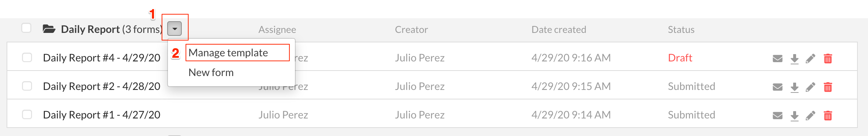The image size is (868, 136).
Task: Mark checkbox for Daily Report #1
Action: coord(27,114)
